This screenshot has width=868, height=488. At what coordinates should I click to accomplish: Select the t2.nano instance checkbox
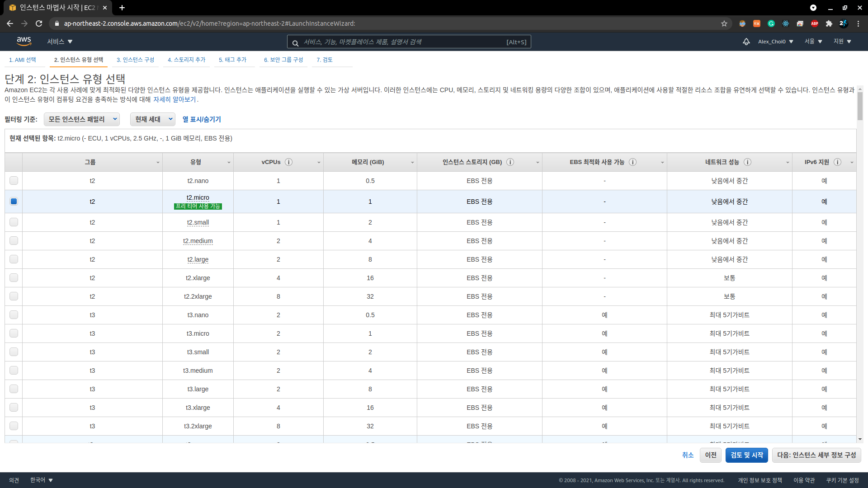(x=14, y=181)
